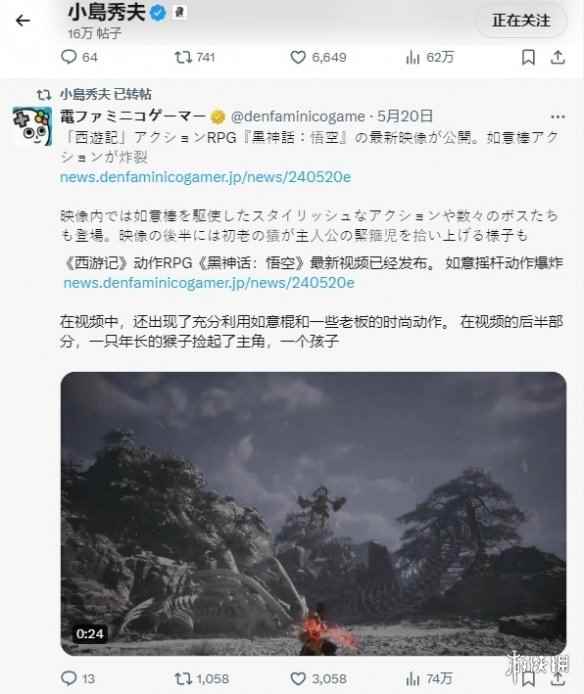Go back using the left arrow
This screenshot has height=694, width=584.
pos(23,20)
